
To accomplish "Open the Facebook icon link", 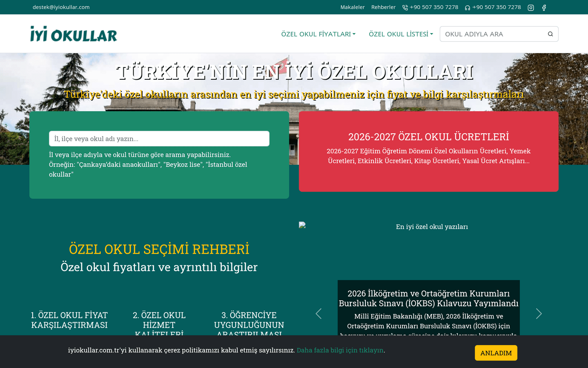I will tap(544, 7).
